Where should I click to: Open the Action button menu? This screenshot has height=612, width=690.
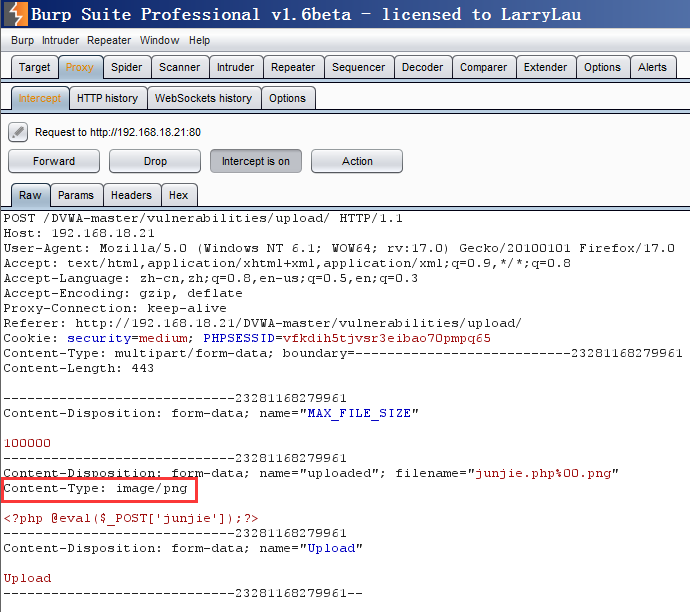(x=357, y=161)
